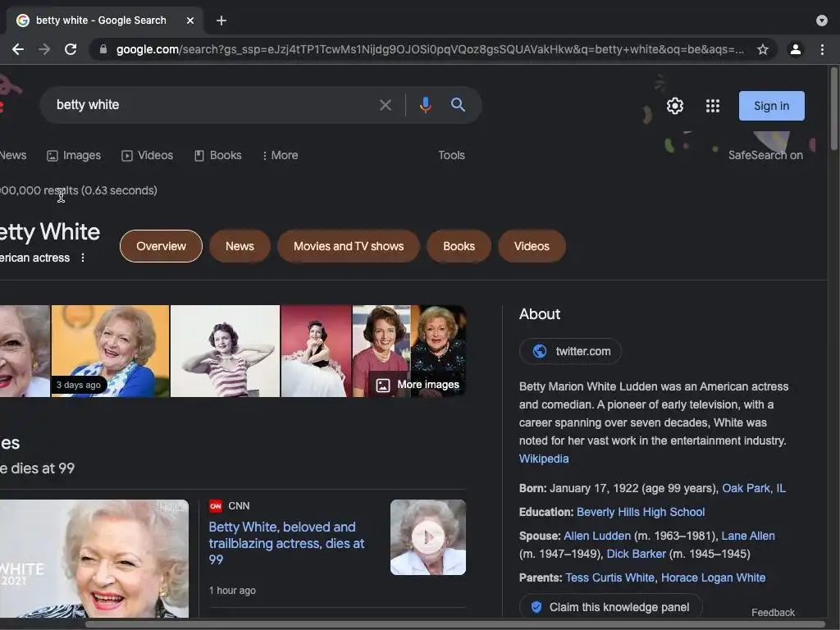Click the More images button
The image size is (840, 630).
click(418, 385)
